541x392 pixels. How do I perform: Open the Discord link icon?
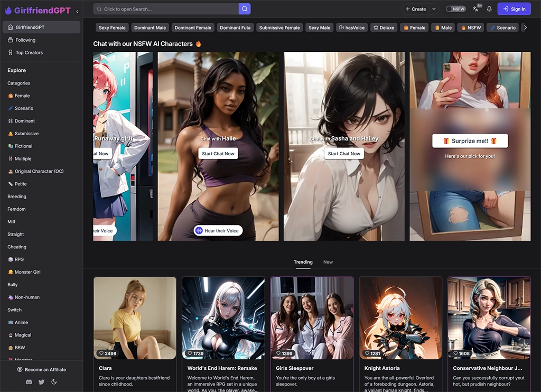29,381
